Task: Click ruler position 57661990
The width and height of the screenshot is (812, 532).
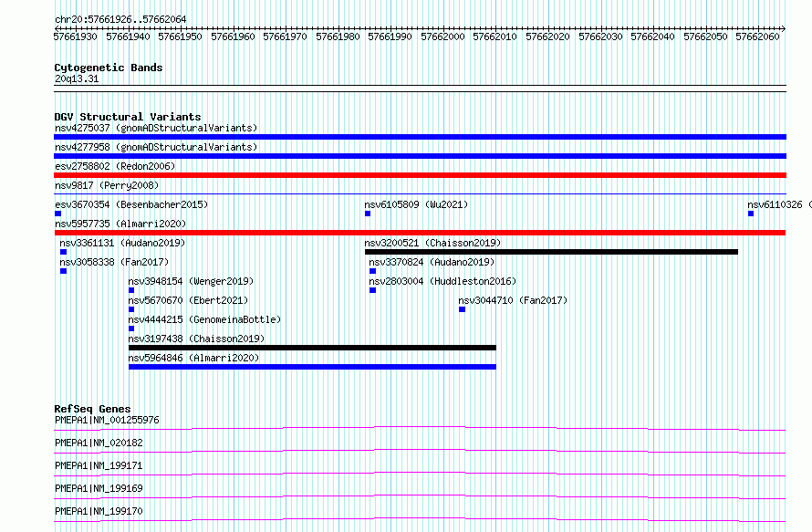Action: coord(390,37)
